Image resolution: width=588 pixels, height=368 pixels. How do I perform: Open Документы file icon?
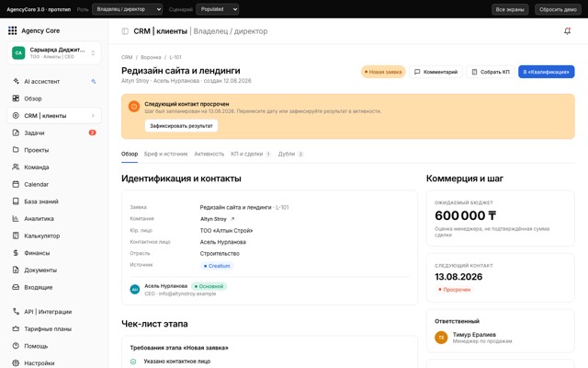click(x=16, y=270)
